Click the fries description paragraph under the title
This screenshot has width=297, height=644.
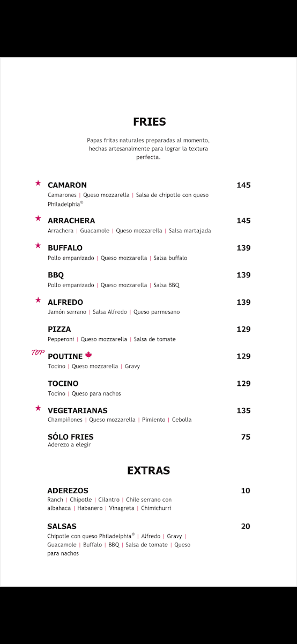148,149
